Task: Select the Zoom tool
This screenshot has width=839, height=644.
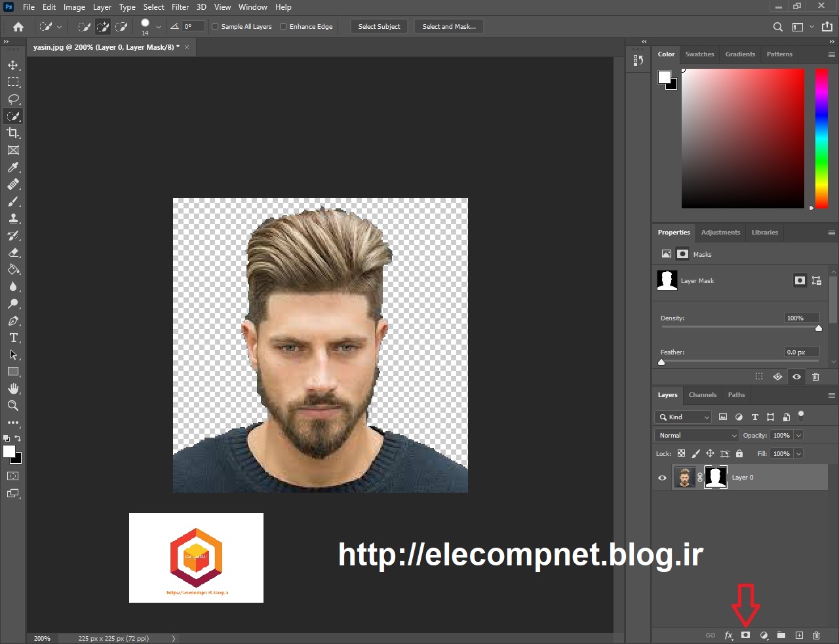Action: [x=13, y=406]
